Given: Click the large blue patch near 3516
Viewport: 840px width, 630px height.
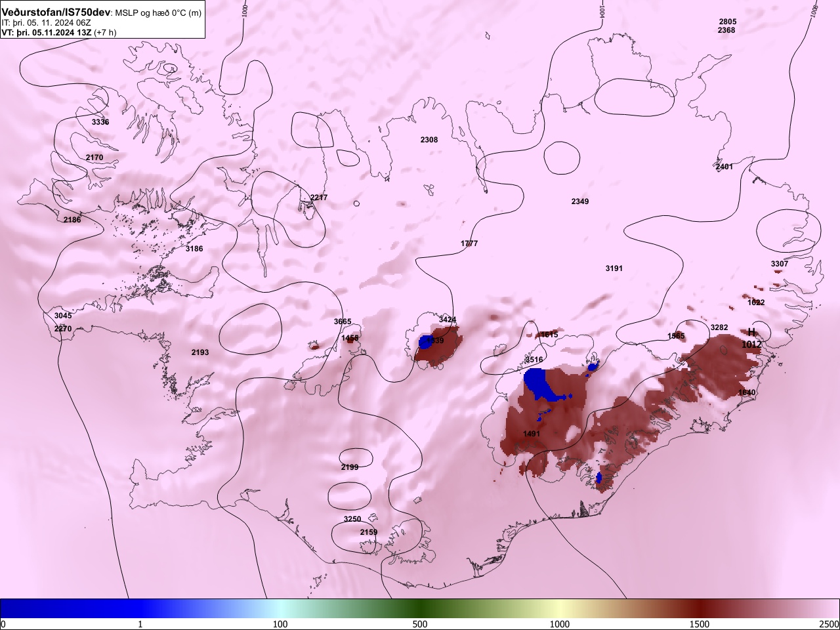Looking at the screenshot, I should pos(542,385).
